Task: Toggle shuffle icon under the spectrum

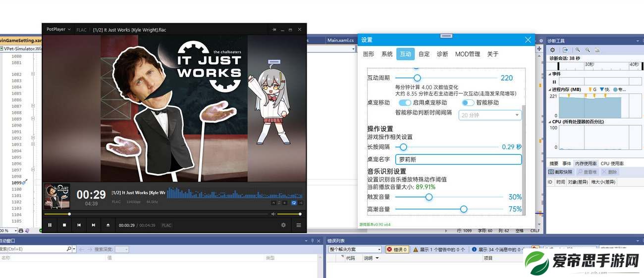Action: [x=300, y=203]
